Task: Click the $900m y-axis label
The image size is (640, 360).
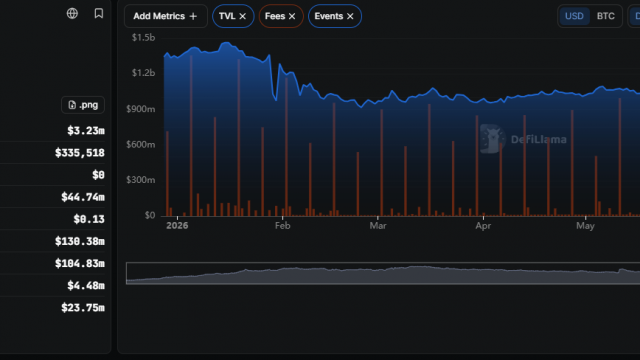Action: click(140, 109)
